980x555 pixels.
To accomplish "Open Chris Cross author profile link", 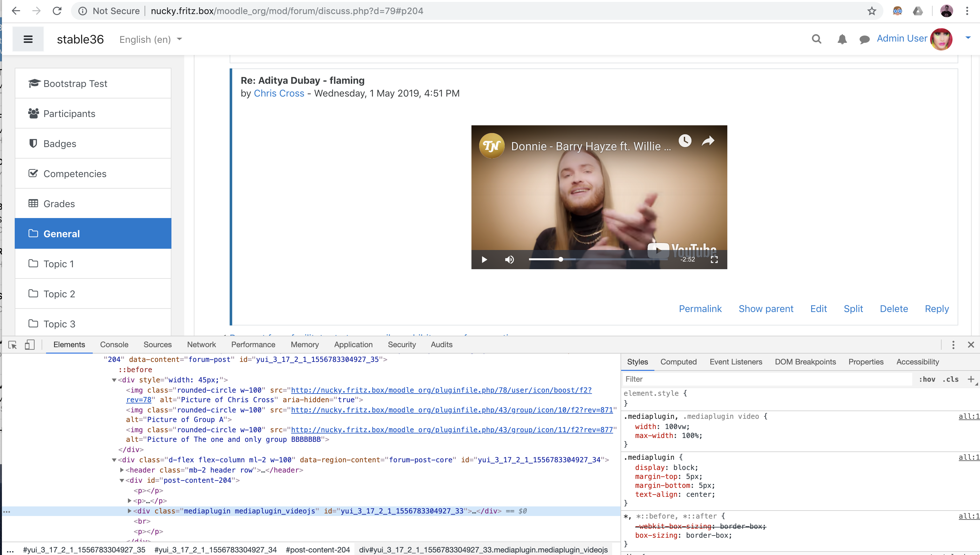I will [279, 93].
